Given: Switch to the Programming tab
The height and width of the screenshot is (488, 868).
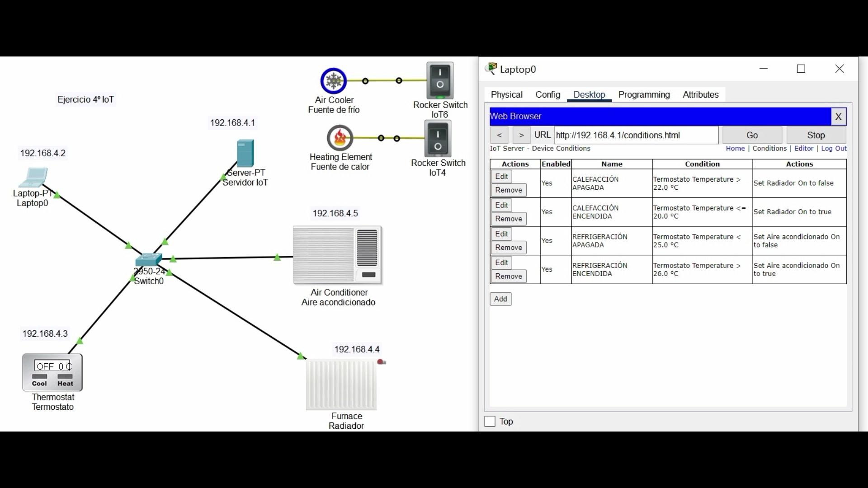Looking at the screenshot, I should 644,94.
